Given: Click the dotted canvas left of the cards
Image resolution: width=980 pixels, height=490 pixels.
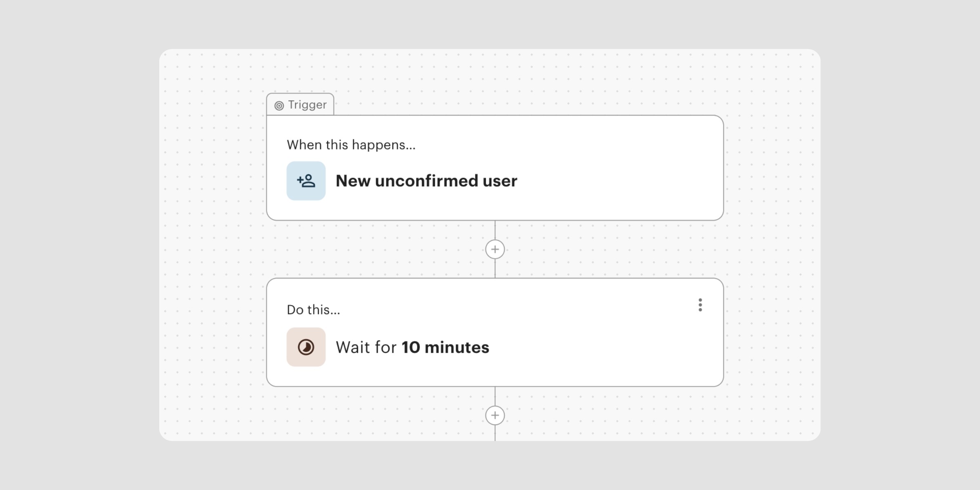Looking at the screenshot, I should (x=212, y=245).
